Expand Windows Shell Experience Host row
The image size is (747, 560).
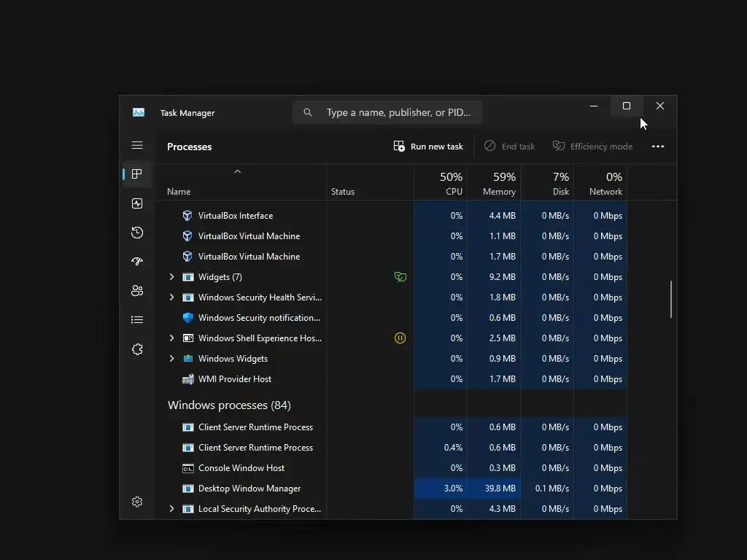coord(172,338)
